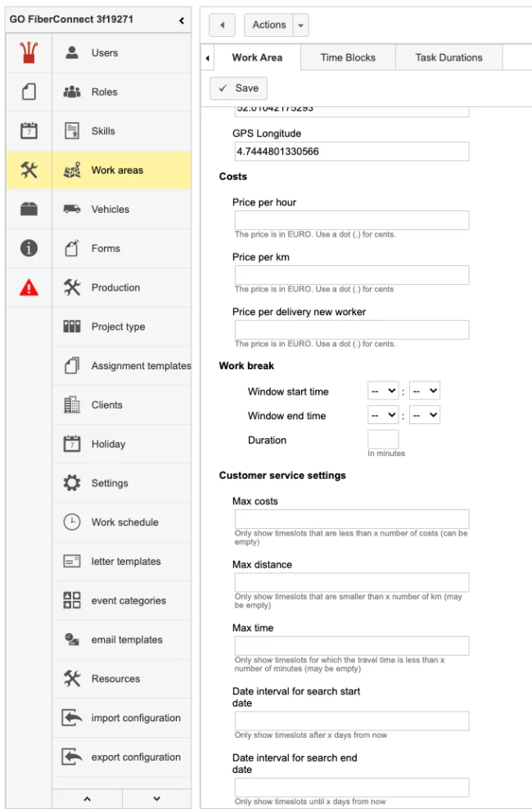This screenshot has width=532, height=809.
Task: Click the Users person icon
Action: [x=72, y=52]
